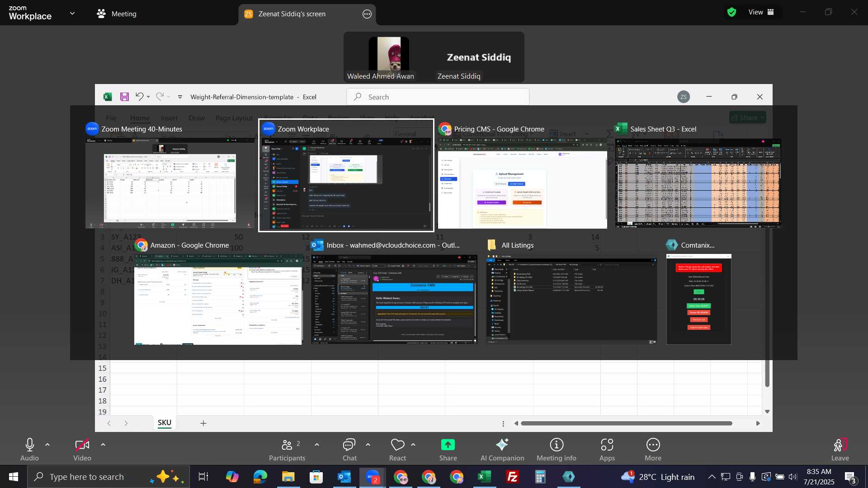Expand video options arrow next to Video
This screenshot has width=868, height=488.
pos(103,445)
